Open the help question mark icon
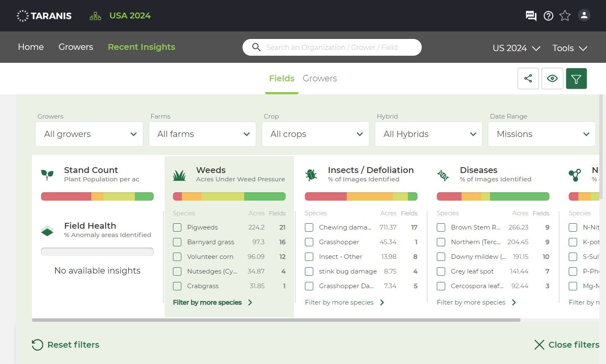The image size is (606, 364). click(x=548, y=16)
